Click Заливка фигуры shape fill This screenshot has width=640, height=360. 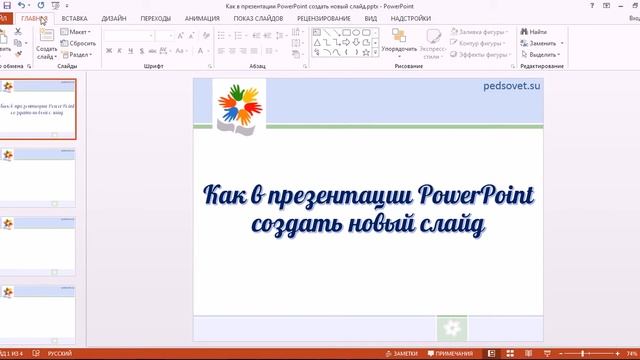(x=479, y=31)
